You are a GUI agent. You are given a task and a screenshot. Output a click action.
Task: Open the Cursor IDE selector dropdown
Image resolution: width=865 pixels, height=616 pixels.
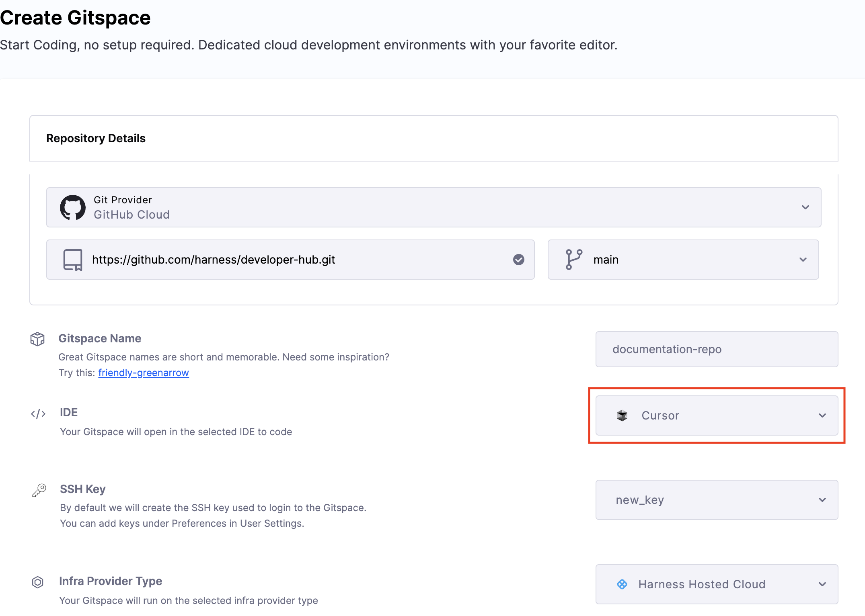pos(822,415)
